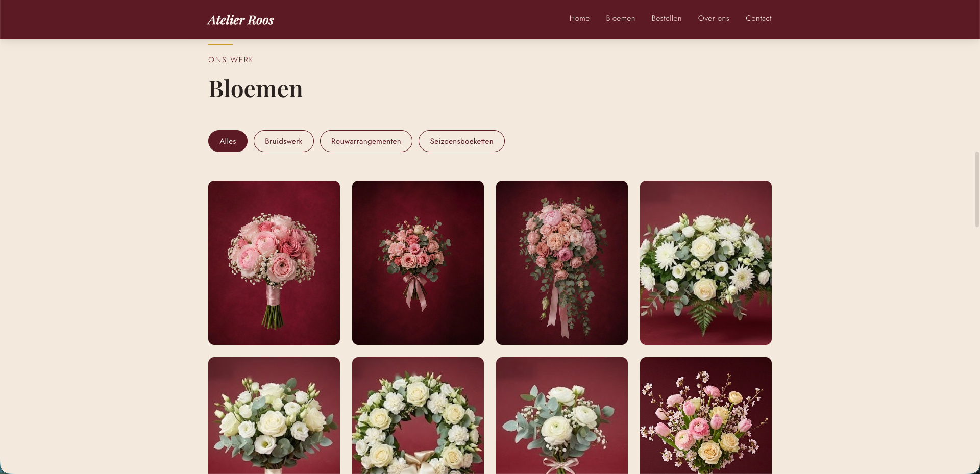The image size is (980, 474).
Task: Open the Contact page
Action: click(758, 18)
